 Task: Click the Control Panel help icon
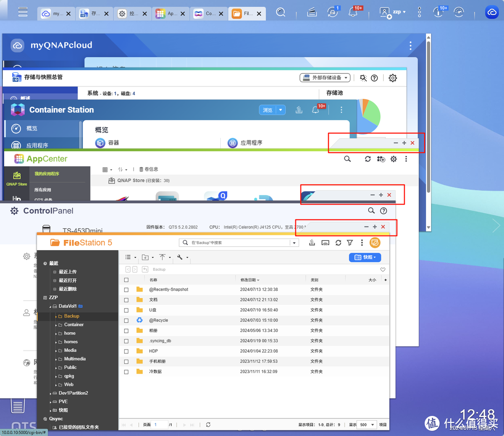point(384,211)
